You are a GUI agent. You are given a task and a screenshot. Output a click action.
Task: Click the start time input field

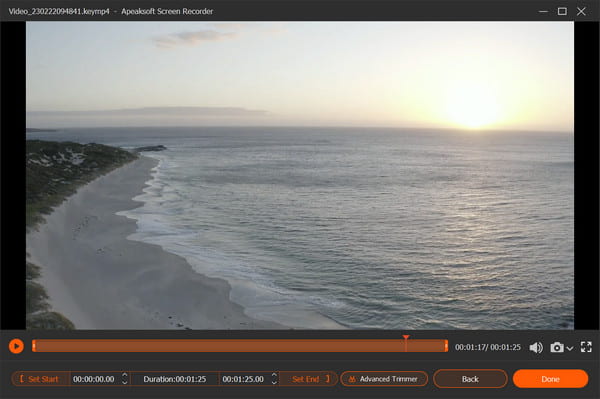click(x=94, y=379)
